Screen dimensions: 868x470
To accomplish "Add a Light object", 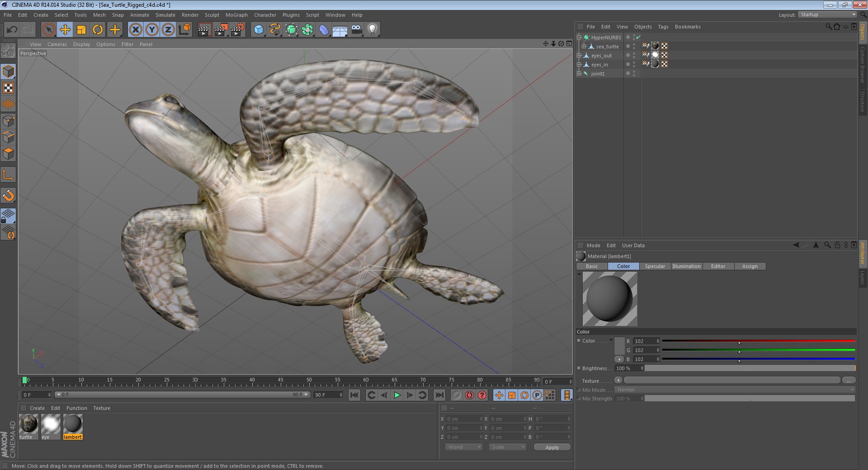I will (x=373, y=30).
